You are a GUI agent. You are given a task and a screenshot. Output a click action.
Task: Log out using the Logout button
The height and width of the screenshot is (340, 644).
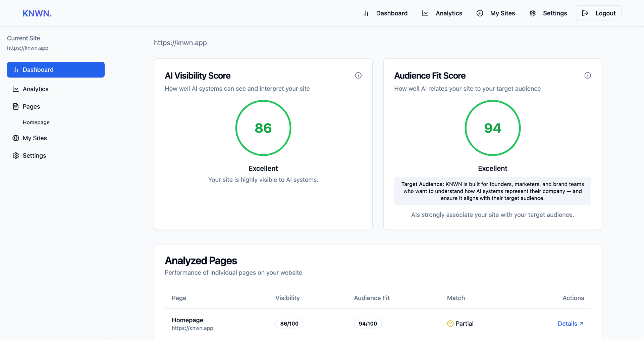tap(598, 13)
